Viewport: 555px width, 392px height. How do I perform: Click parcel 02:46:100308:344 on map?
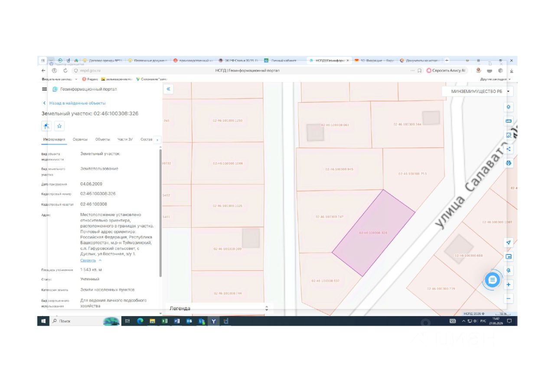click(x=407, y=124)
